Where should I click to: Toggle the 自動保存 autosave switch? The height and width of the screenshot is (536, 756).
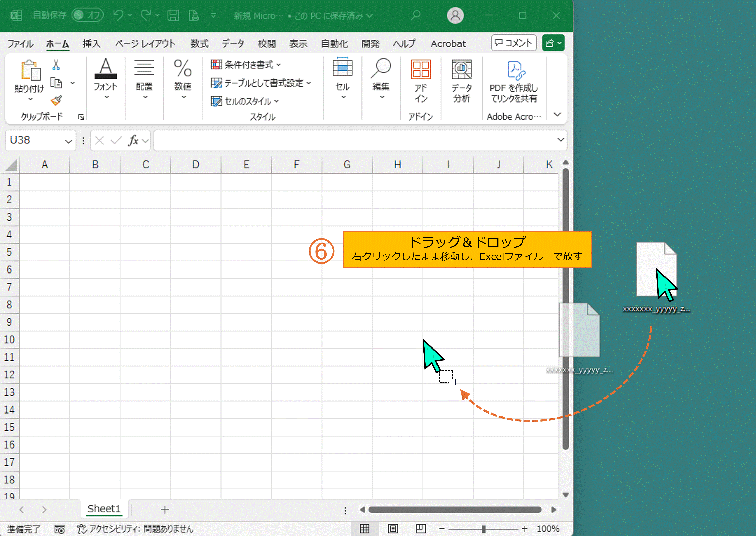(x=87, y=15)
